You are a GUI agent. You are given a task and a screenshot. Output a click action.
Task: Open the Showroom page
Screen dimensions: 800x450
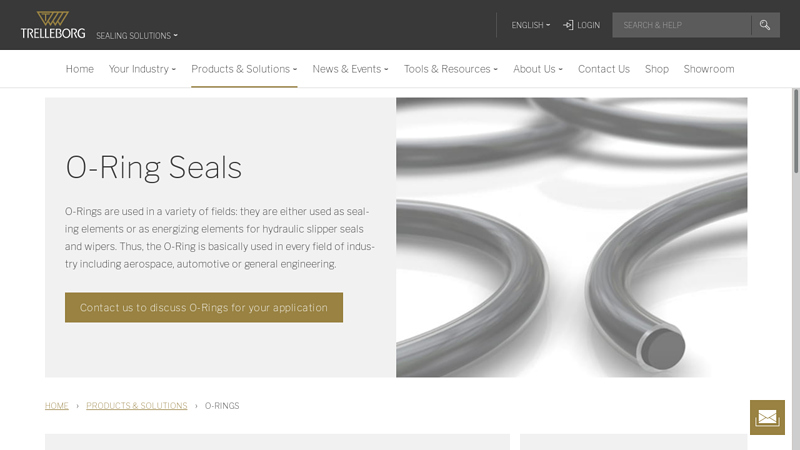(x=709, y=69)
